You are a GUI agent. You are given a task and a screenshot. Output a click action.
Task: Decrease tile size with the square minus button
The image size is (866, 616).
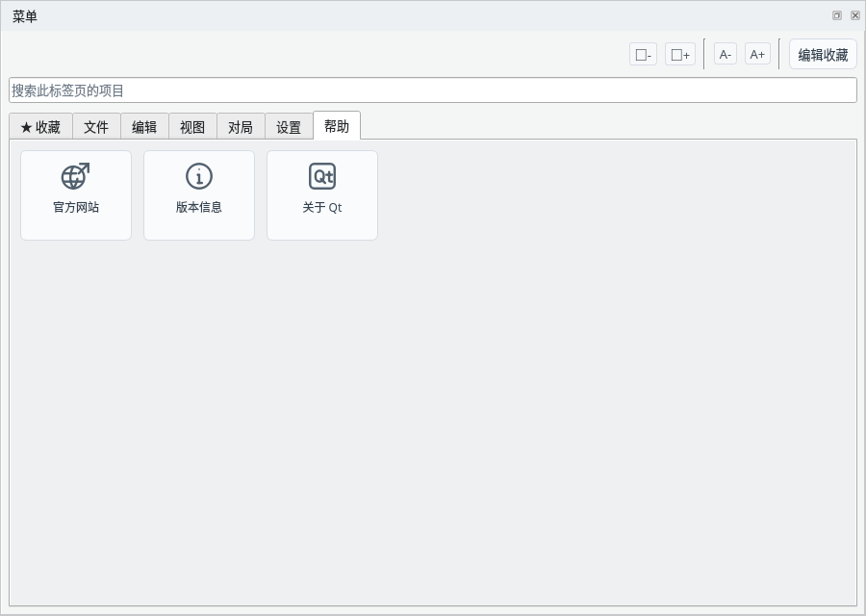tap(644, 54)
